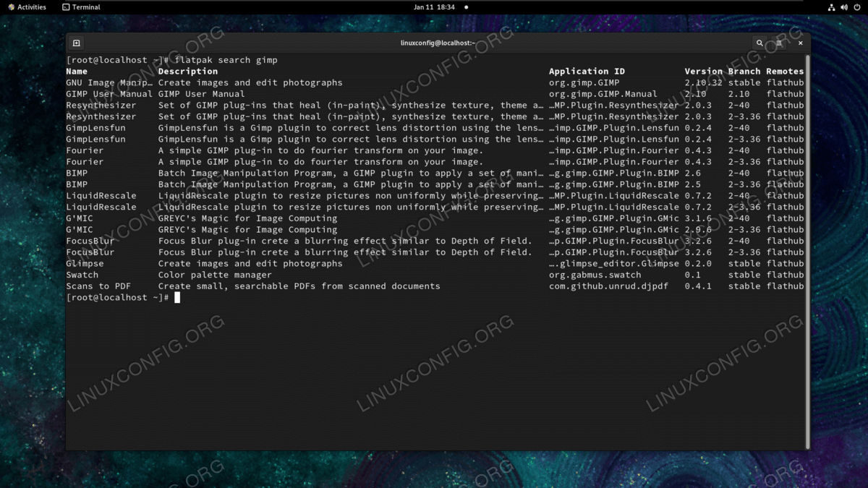Image resolution: width=868 pixels, height=488 pixels.
Task: Open the terminal hamburger menu
Action: pyautogui.click(x=779, y=43)
